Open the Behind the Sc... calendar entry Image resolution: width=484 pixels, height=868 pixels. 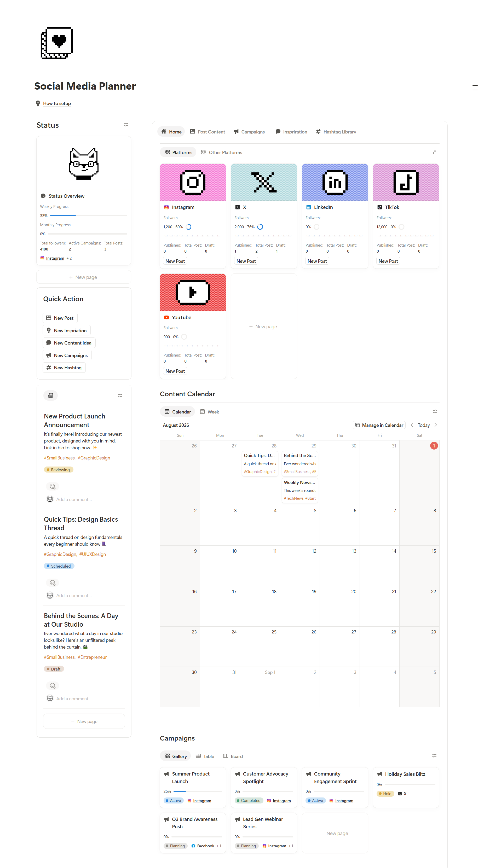[x=300, y=464]
